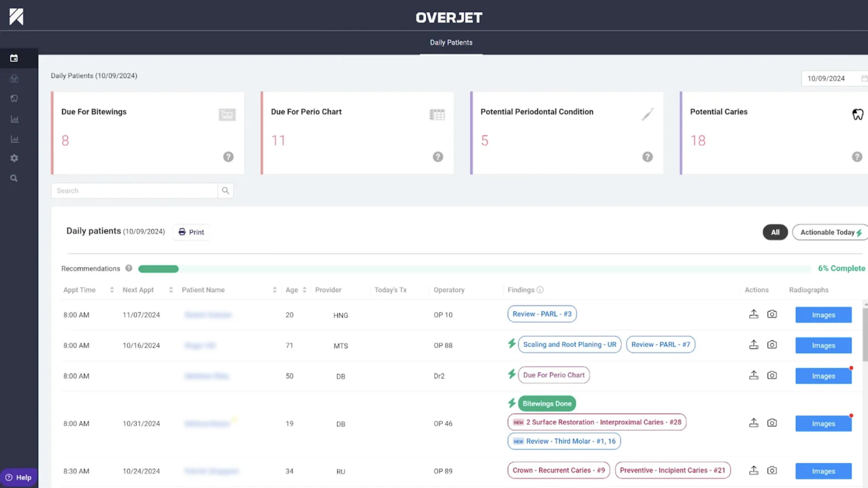Click the chart grid icon on the Due For Perio Chart card
Image resolution: width=868 pixels, height=488 pixels.
coord(437,115)
